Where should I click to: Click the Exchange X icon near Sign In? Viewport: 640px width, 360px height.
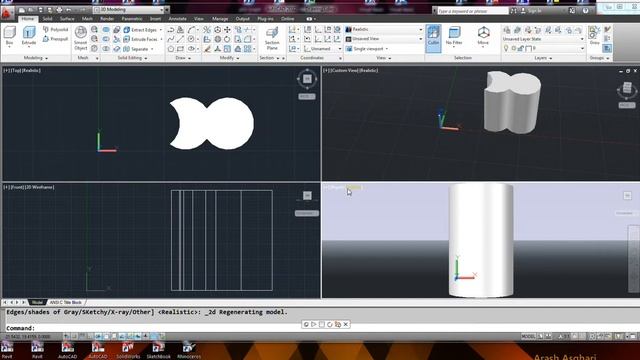(x=572, y=11)
